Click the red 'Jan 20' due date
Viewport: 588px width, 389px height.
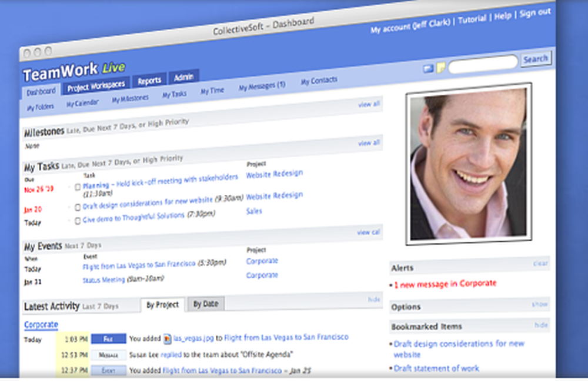[33, 210]
